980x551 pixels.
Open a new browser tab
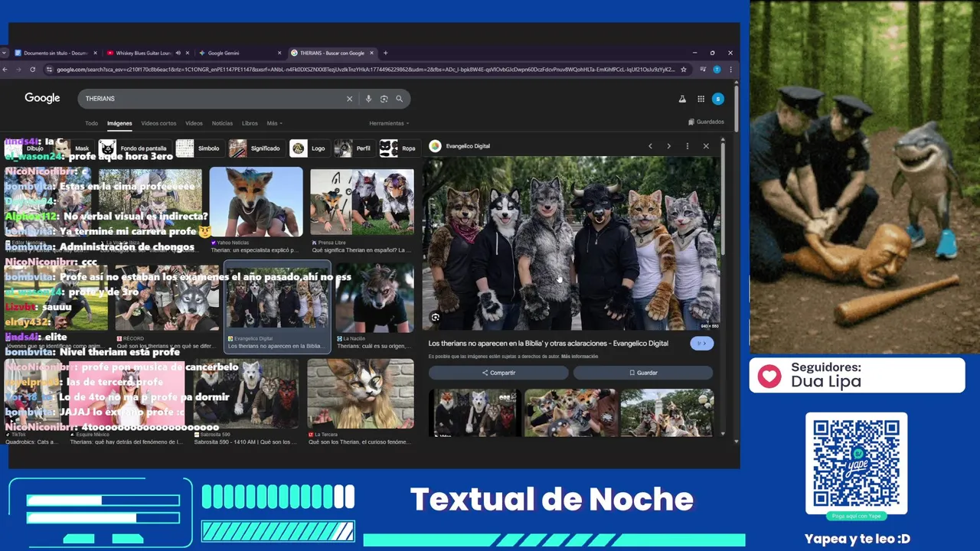point(385,53)
